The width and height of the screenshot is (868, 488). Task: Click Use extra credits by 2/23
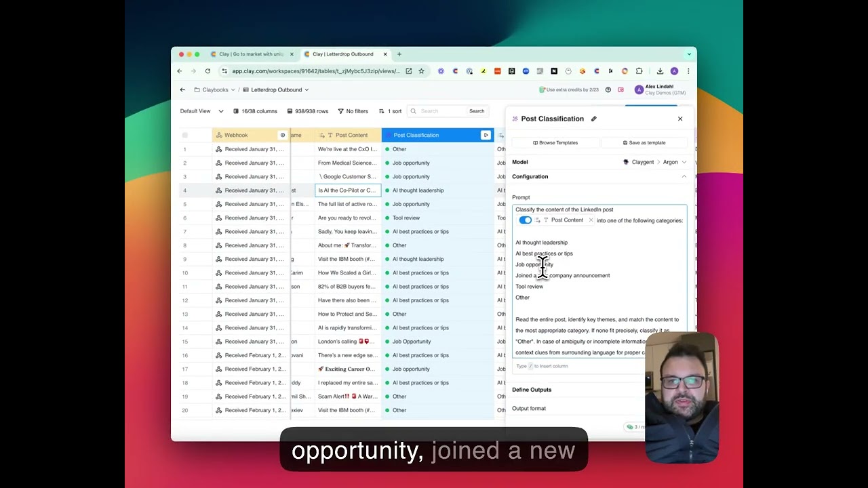point(569,89)
